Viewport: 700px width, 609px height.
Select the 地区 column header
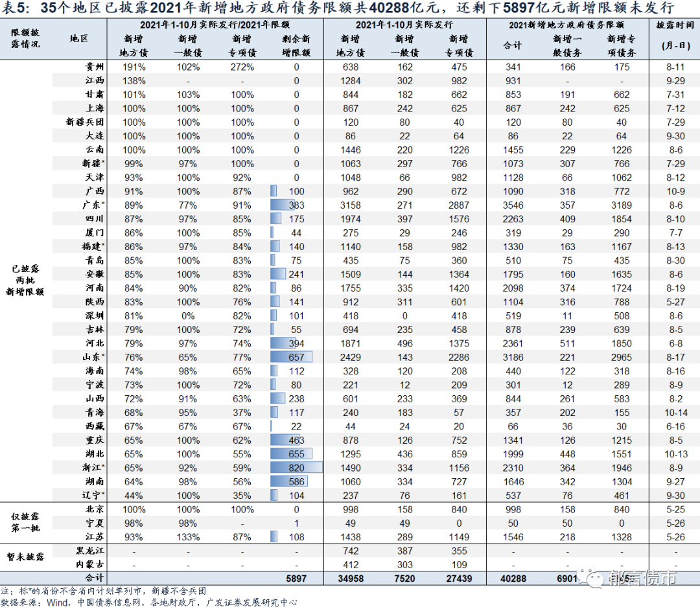click(x=79, y=38)
